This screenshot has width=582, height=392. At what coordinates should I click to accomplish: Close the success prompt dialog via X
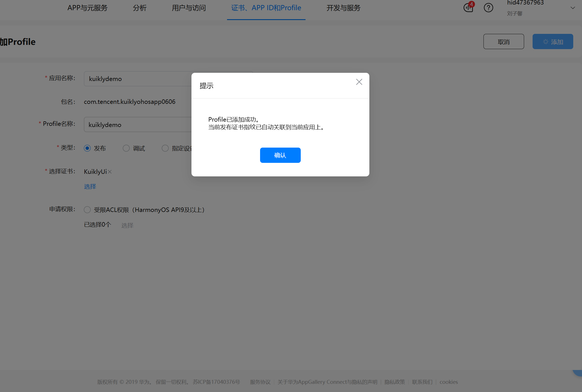(359, 82)
